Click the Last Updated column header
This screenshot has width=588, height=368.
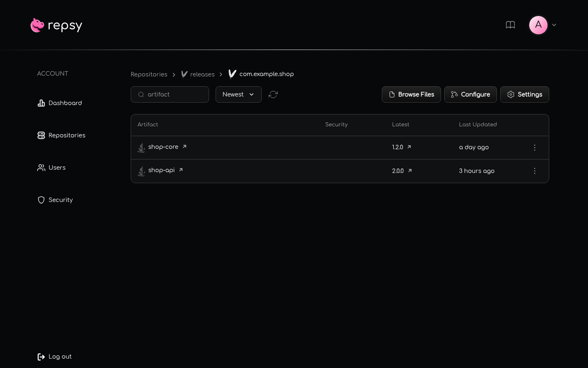tap(478, 125)
